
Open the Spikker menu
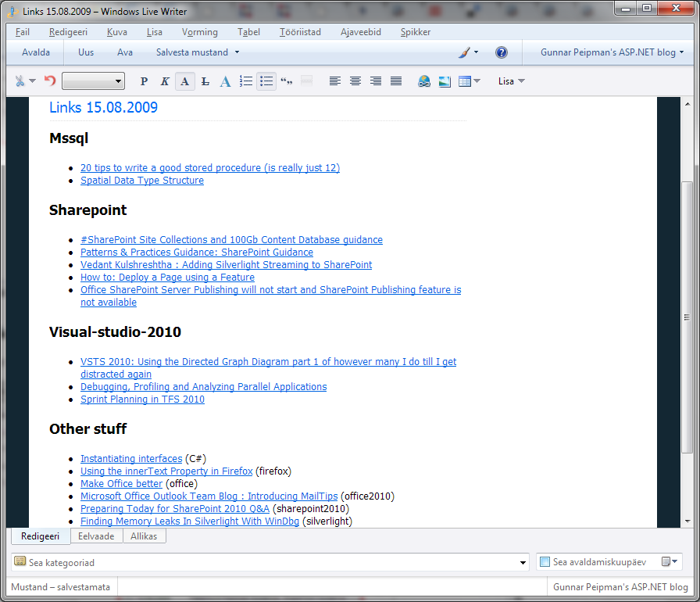coord(415,32)
